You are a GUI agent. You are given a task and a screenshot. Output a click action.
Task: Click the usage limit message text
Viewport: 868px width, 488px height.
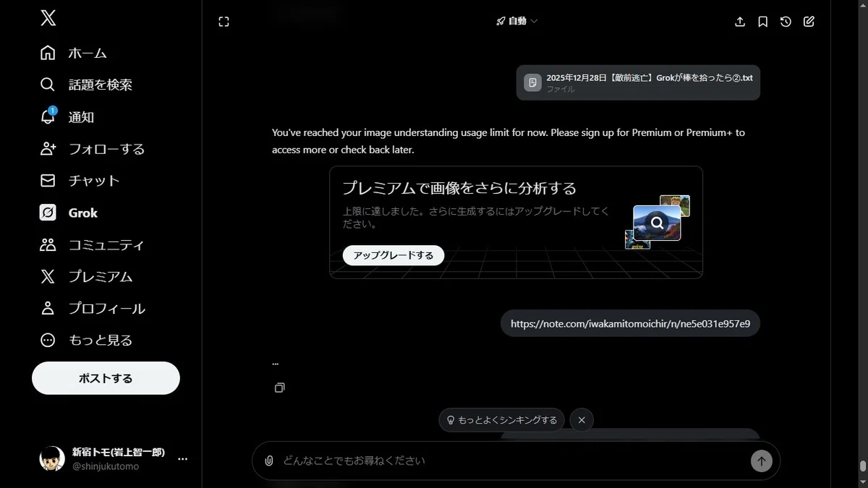coord(509,141)
